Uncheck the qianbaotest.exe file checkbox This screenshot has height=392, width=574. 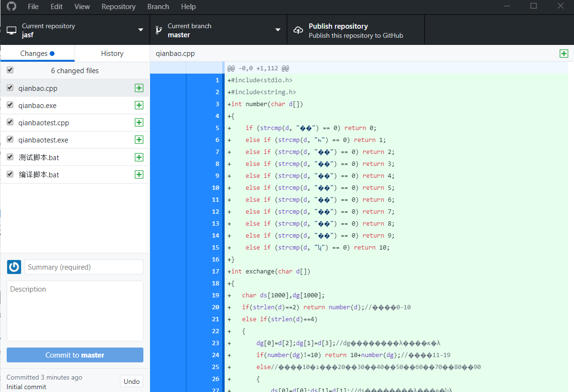(x=10, y=140)
